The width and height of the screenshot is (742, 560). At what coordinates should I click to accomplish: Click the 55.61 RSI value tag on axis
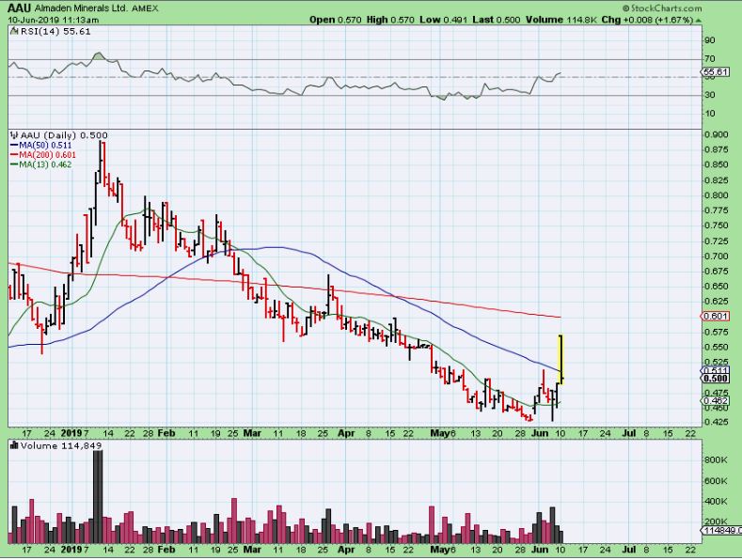click(716, 72)
